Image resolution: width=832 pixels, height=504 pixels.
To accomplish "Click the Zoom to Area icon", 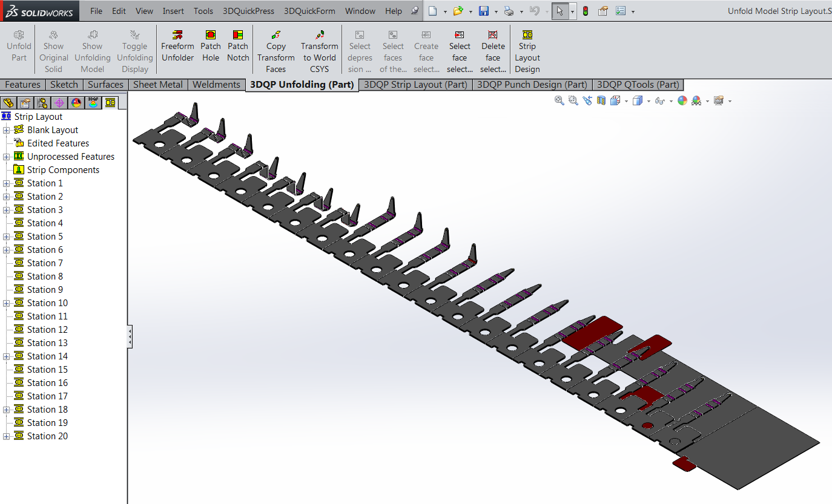I will 573,100.
